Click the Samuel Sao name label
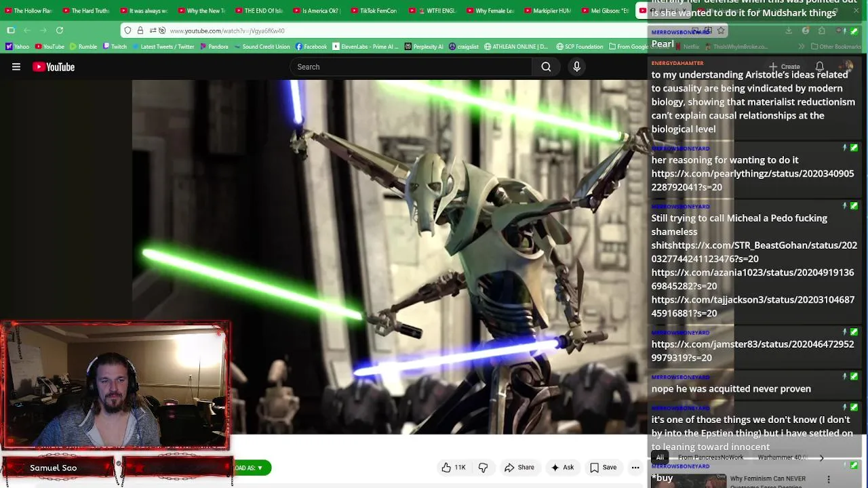This screenshot has width=868, height=488. [x=53, y=468]
